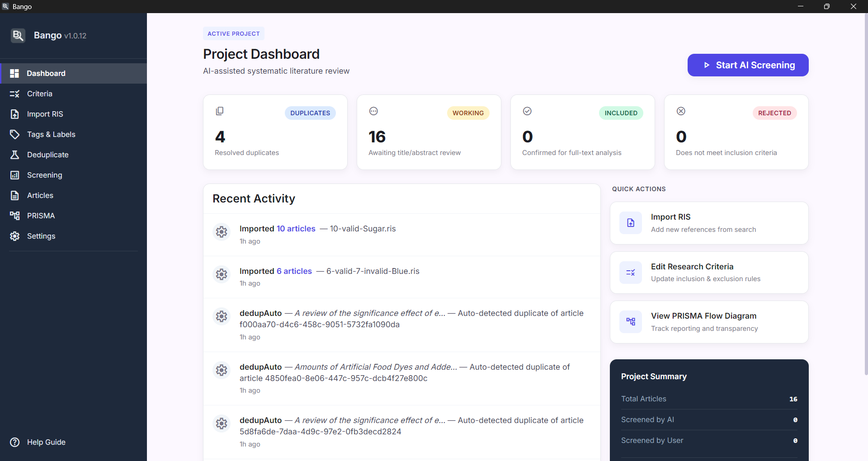Click gear icon beside 5d8fa6de duplicate entry
This screenshot has height=461, width=868.
pyautogui.click(x=222, y=423)
